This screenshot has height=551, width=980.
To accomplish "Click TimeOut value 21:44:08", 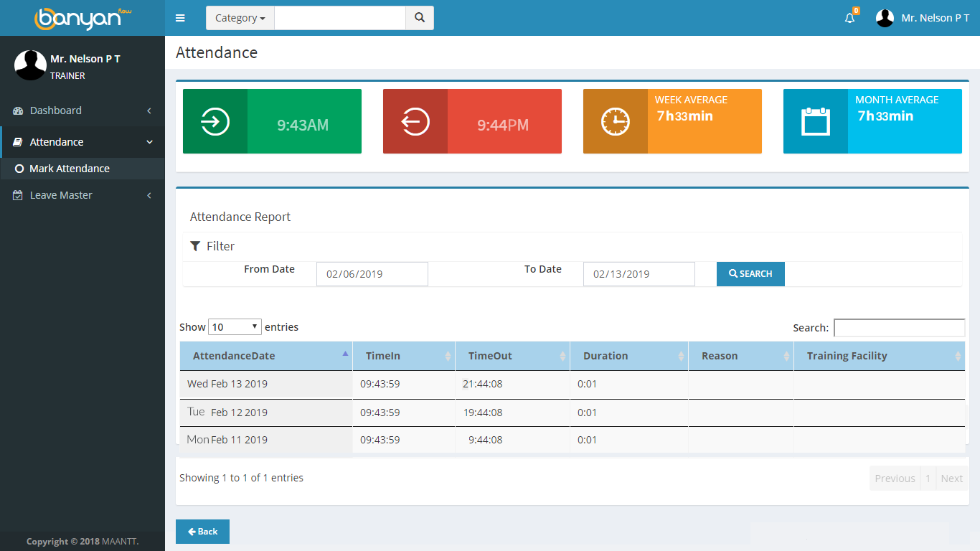I will (483, 384).
